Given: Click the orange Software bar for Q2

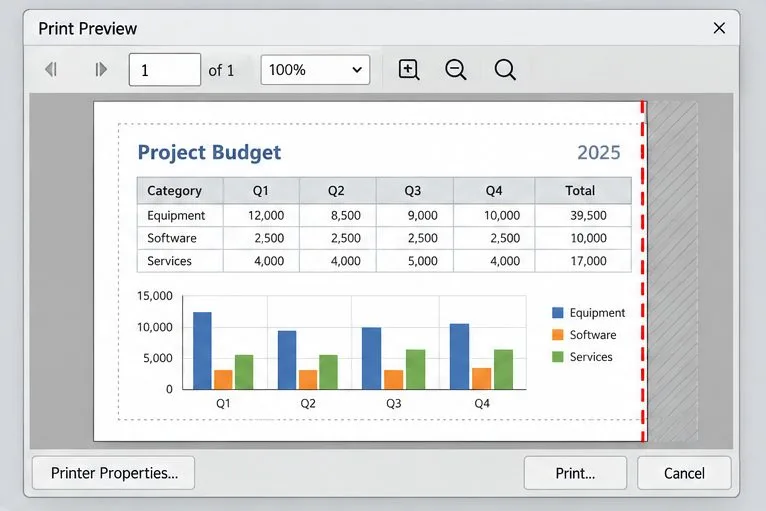Looking at the screenshot, I should [x=308, y=380].
